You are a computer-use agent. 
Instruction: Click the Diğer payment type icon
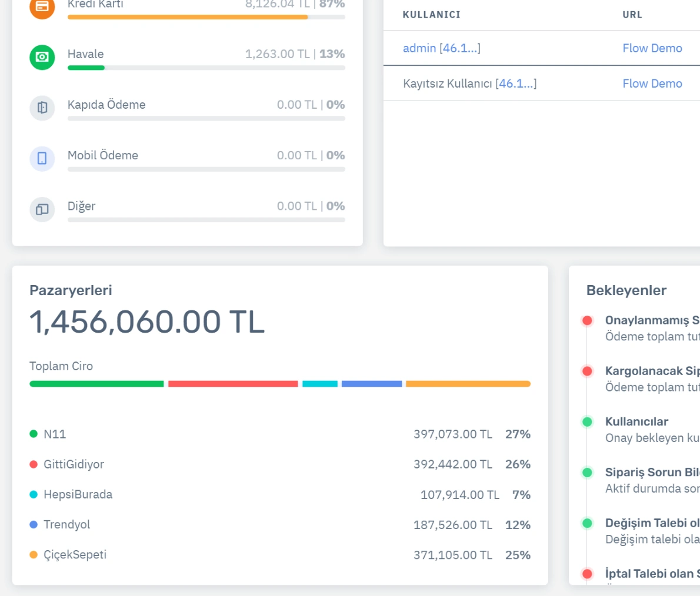tap(42, 209)
